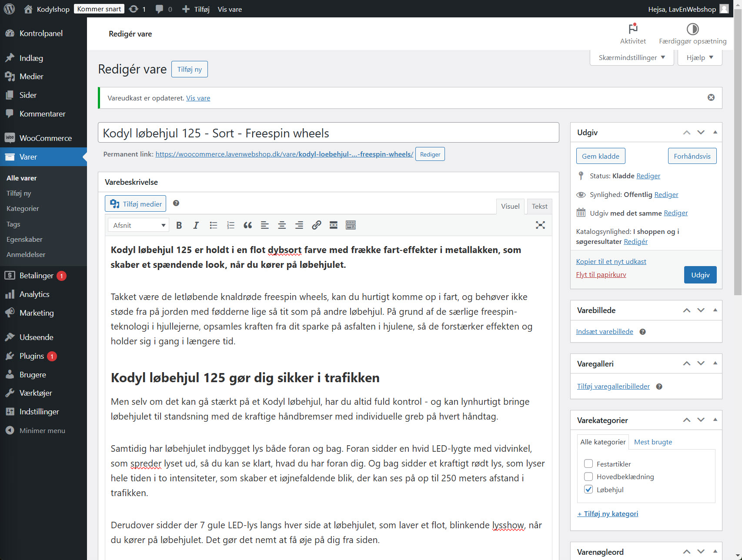Insert a bulleted list
This screenshot has height=560, width=742.
[213, 225]
